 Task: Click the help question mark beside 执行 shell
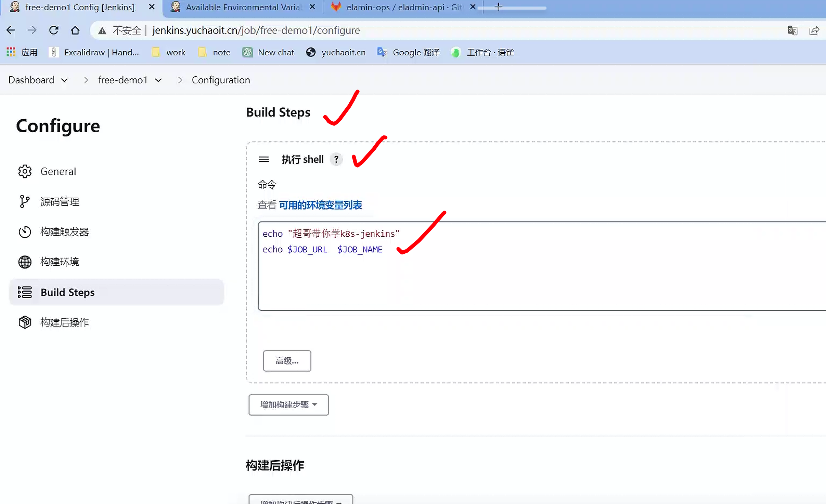[x=336, y=159]
